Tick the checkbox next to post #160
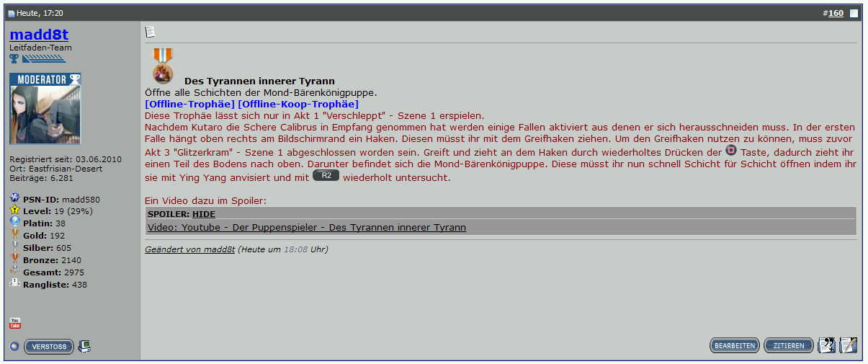The width and height of the screenshot is (868, 364). (x=854, y=13)
